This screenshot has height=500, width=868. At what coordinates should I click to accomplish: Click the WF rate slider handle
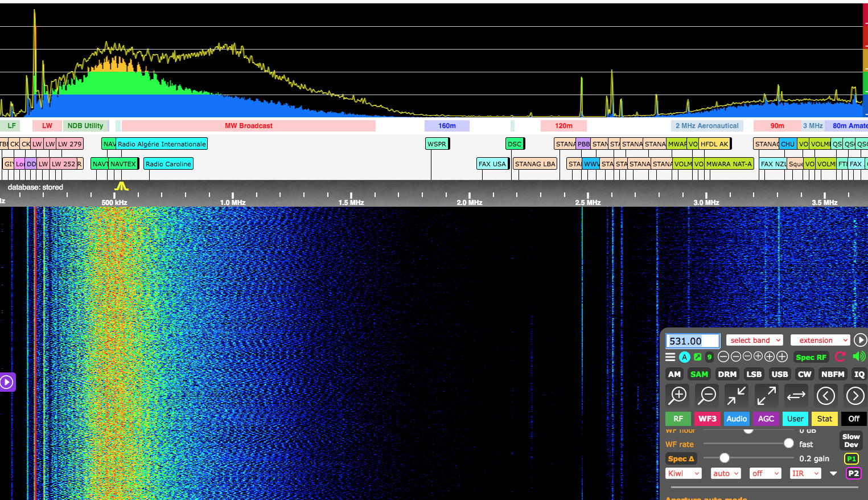pos(788,443)
